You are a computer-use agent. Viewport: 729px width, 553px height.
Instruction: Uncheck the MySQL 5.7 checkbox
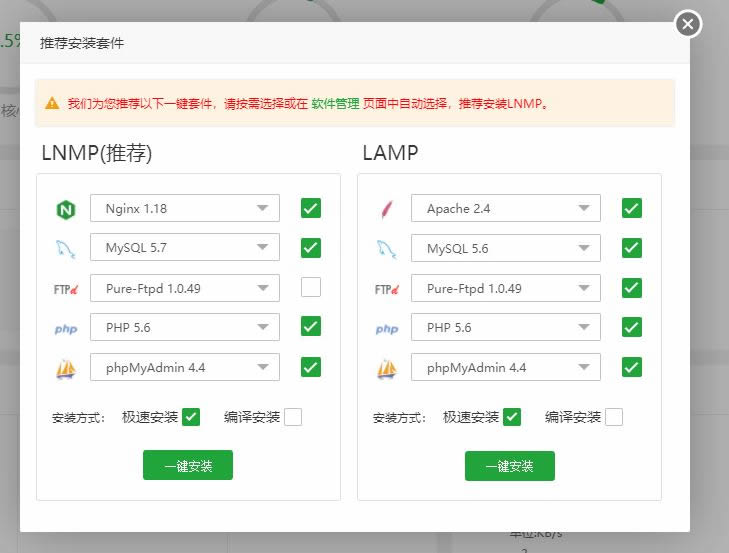tap(311, 247)
